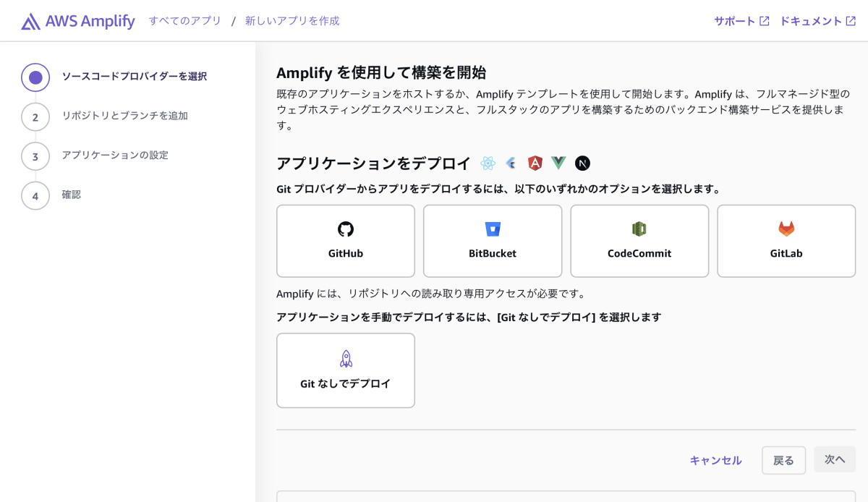Click the Flutter icon

click(x=511, y=163)
